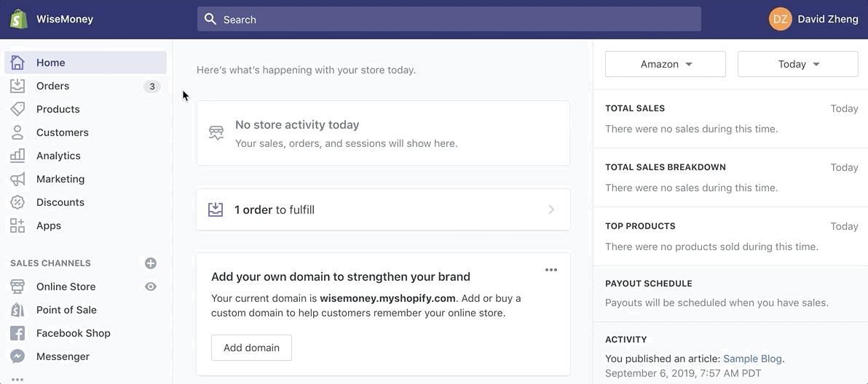Image resolution: width=868 pixels, height=384 pixels.
Task: Click the Orders inbox icon in sidebar
Action: (17, 86)
